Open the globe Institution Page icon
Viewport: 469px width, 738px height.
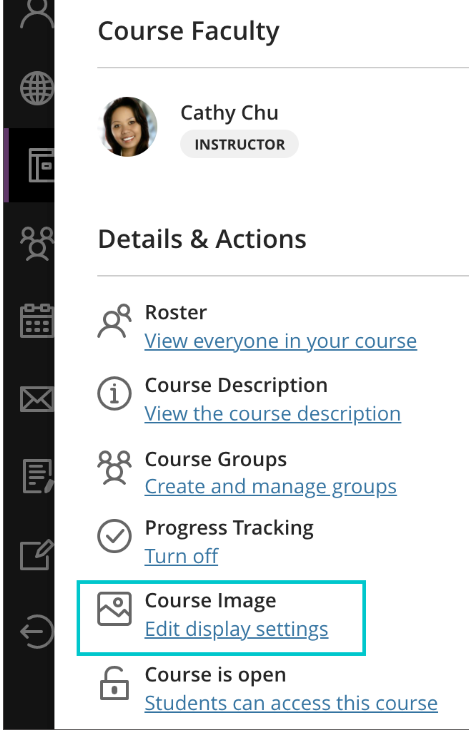(38, 88)
